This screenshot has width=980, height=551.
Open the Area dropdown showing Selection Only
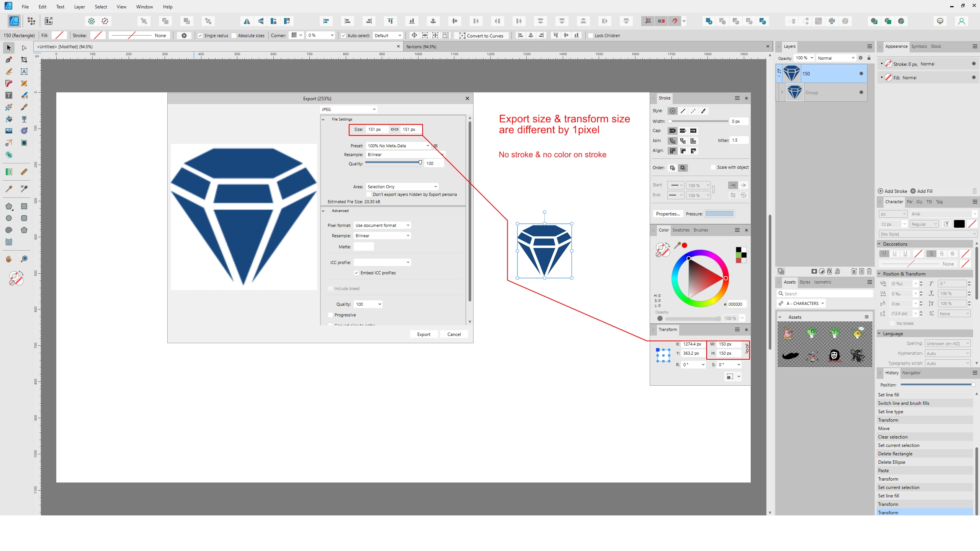pos(402,187)
